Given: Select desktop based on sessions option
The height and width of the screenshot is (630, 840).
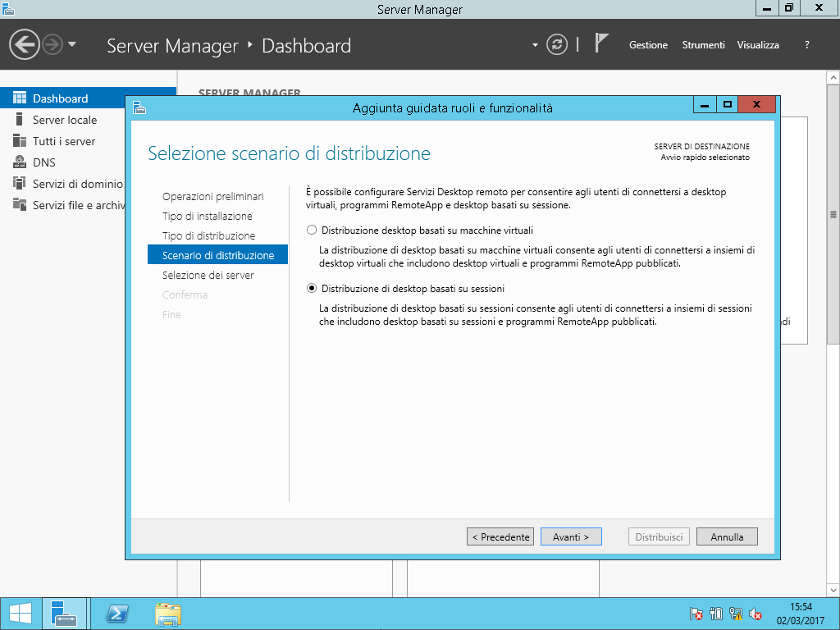Looking at the screenshot, I should tap(312, 289).
